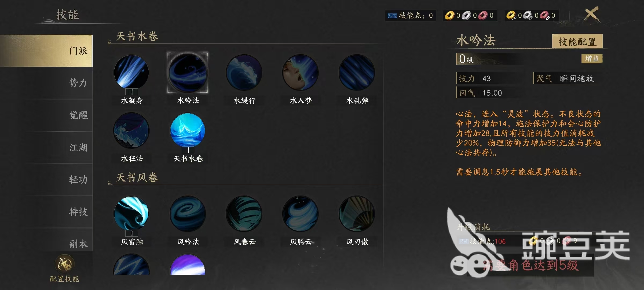Open the 天书水卷 skill icon

point(188,130)
